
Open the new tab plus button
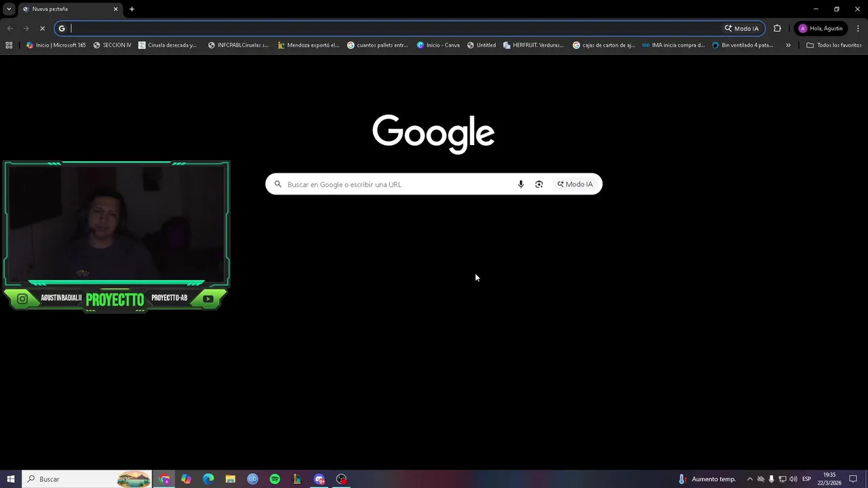click(x=132, y=9)
